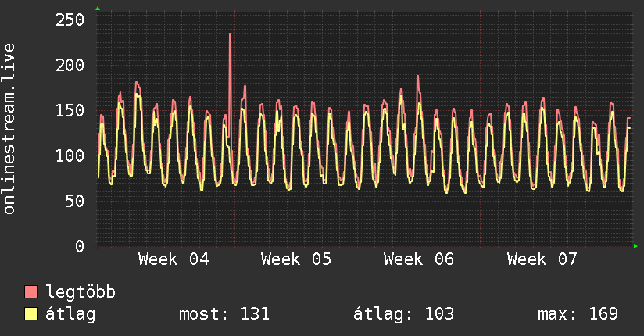Viewport: 644px width, 336px height.
Task: Click the 50 Y-axis tick label
Action: coord(75,201)
